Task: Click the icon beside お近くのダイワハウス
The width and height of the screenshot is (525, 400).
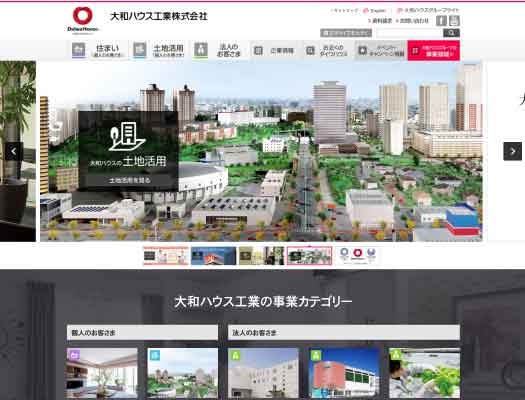Action: coord(310,51)
